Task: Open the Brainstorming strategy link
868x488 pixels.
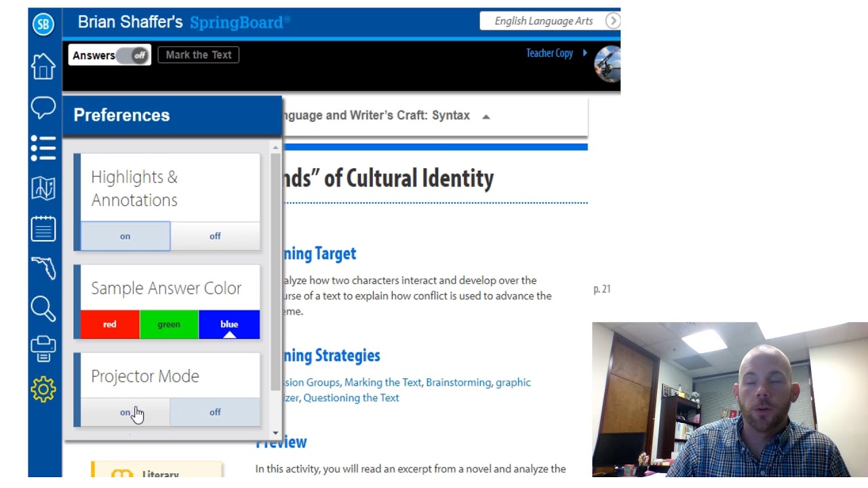Action: pyautogui.click(x=458, y=382)
